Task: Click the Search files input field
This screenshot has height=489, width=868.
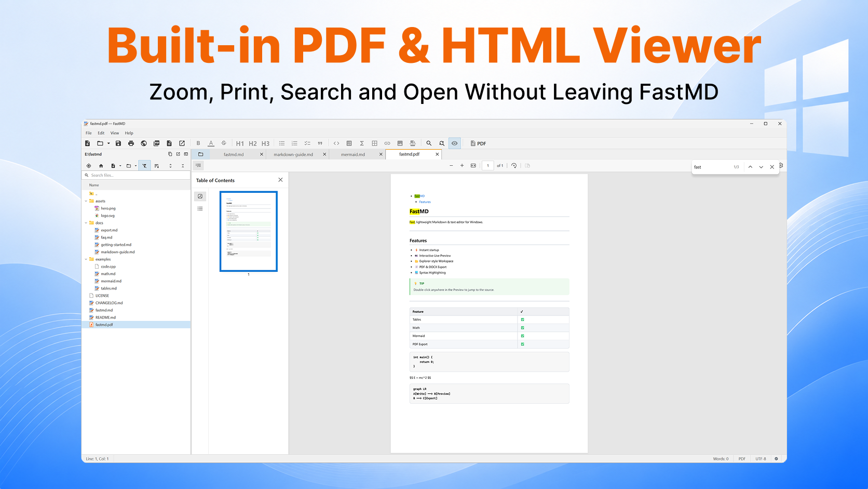Action: [x=136, y=175]
